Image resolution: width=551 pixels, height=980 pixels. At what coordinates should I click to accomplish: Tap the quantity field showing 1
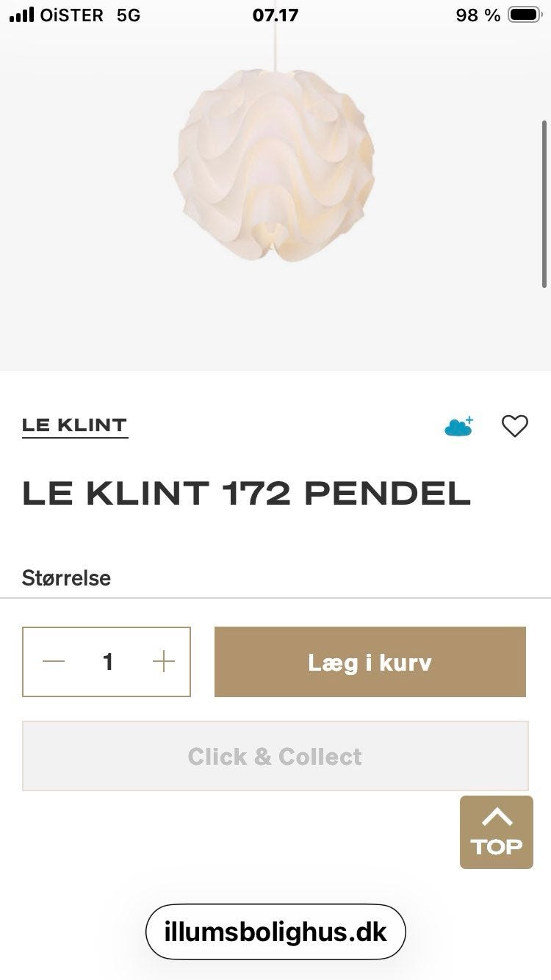(108, 662)
